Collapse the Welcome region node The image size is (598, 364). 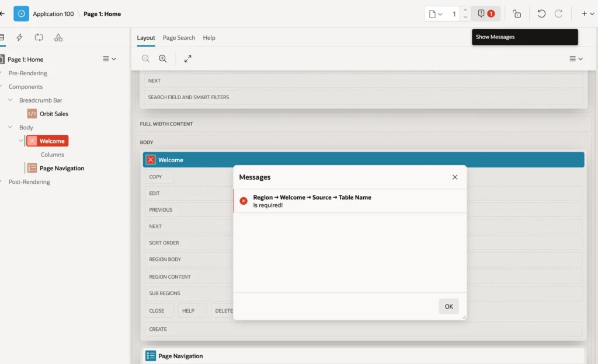click(x=20, y=141)
